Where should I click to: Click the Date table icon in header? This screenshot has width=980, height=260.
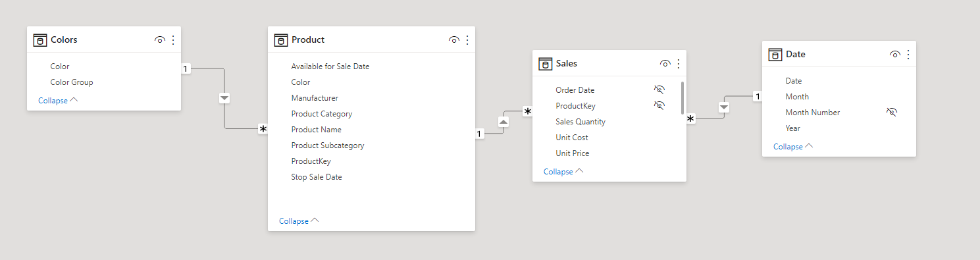tap(775, 55)
